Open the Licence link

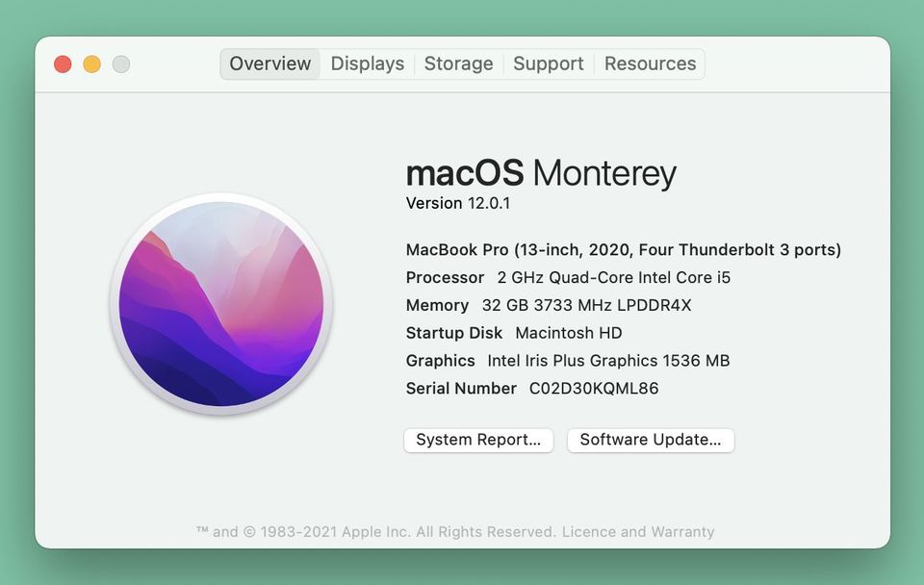(588, 531)
